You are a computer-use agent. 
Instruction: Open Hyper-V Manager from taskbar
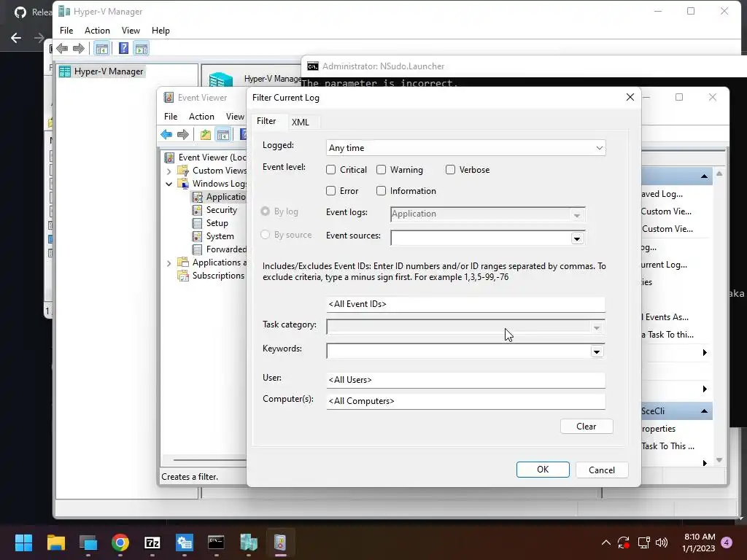(x=248, y=542)
